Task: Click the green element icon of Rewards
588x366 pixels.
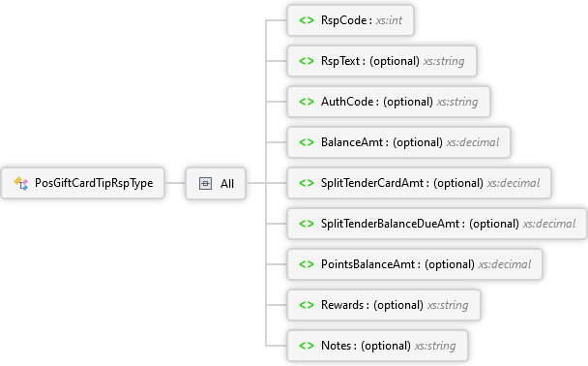Action: (307, 305)
